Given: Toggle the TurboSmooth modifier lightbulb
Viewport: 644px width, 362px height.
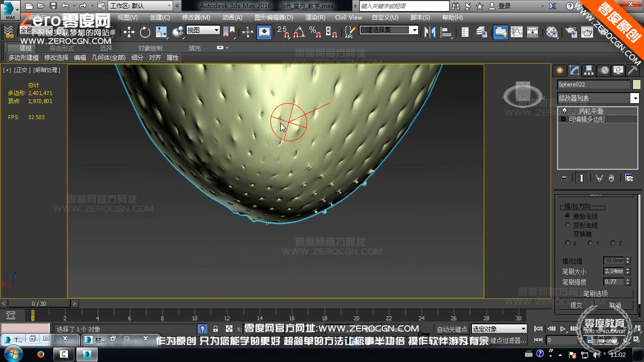Looking at the screenshot, I should tap(564, 111).
